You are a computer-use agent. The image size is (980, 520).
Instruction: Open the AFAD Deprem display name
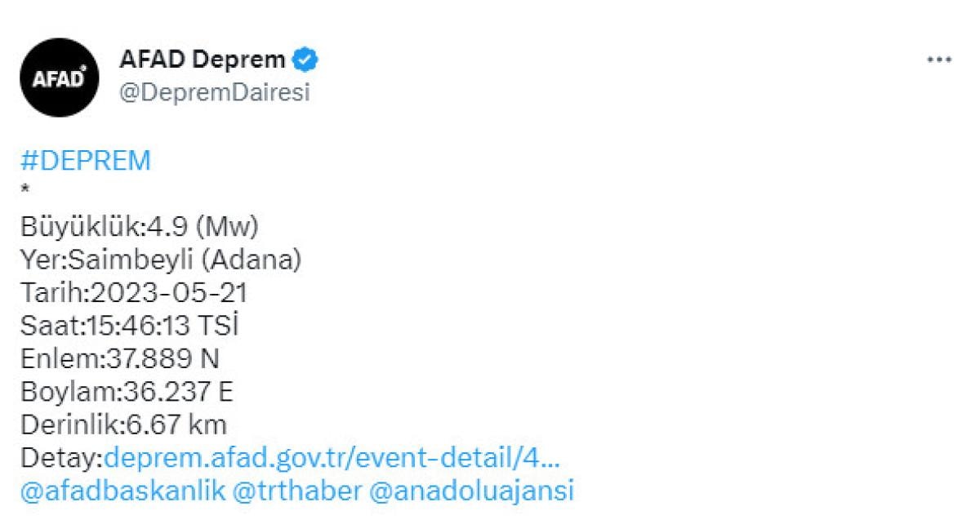[203, 59]
